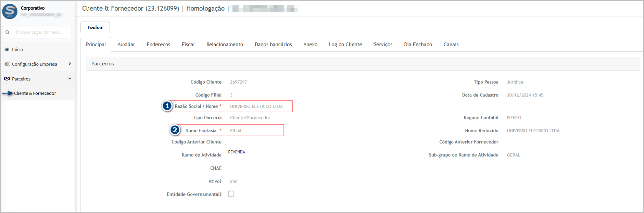Toggle the Entidade Governamental checkbox
644x213 pixels.
231,194
